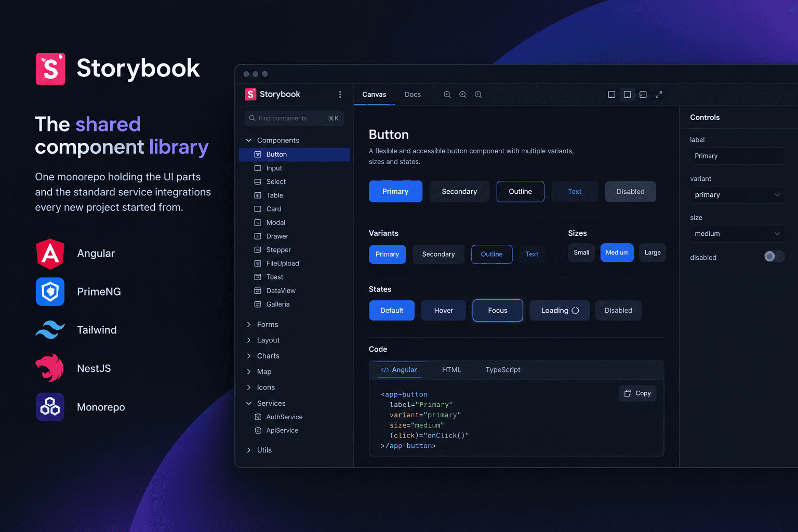Screen dimensions: 798x532
Task: Open the size dropdown showing medium
Action: tap(738, 234)
